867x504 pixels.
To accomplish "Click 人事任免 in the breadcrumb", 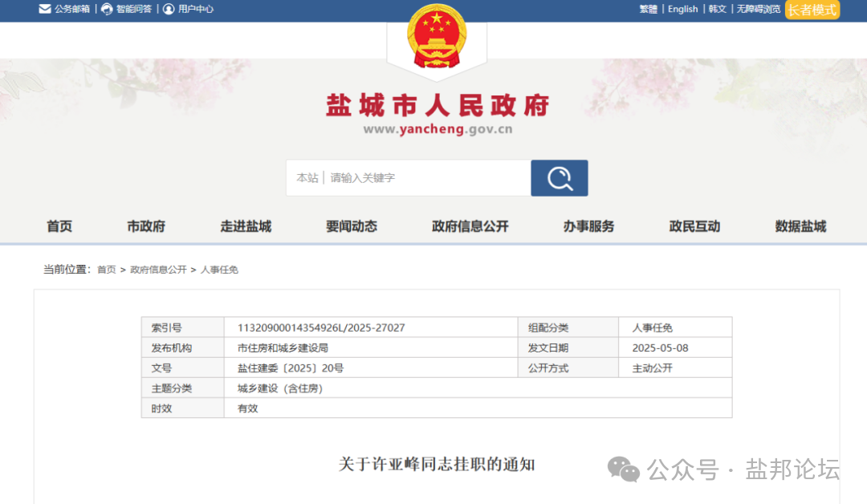I will (219, 270).
